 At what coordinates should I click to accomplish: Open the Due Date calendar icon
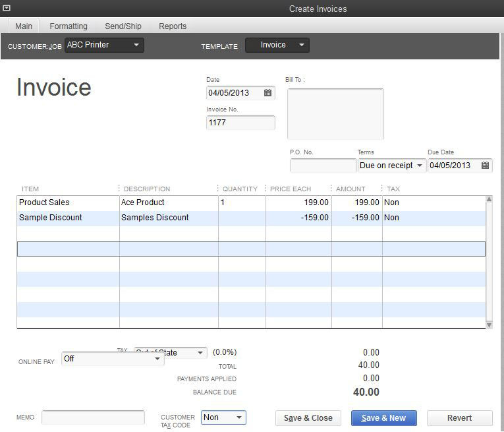485,166
